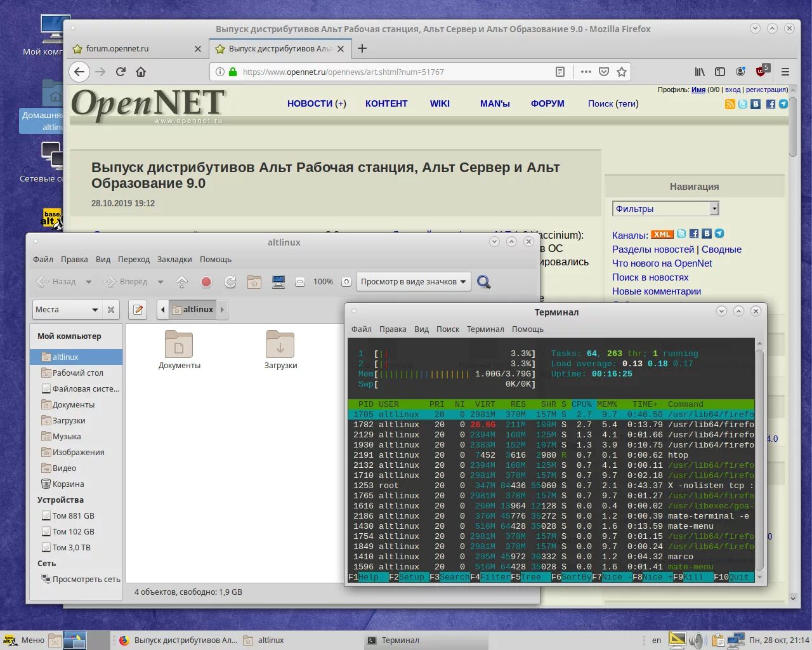Open view mode dropdown 'Просмотр в виде значков'
This screenshot has width=812, height=650.
tap(414, 282)
